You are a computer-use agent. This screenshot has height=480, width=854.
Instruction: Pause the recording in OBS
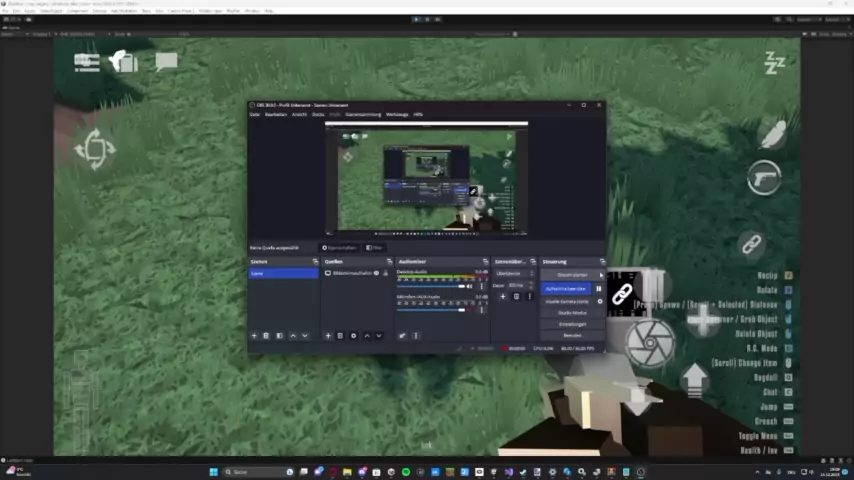point(599,288)
